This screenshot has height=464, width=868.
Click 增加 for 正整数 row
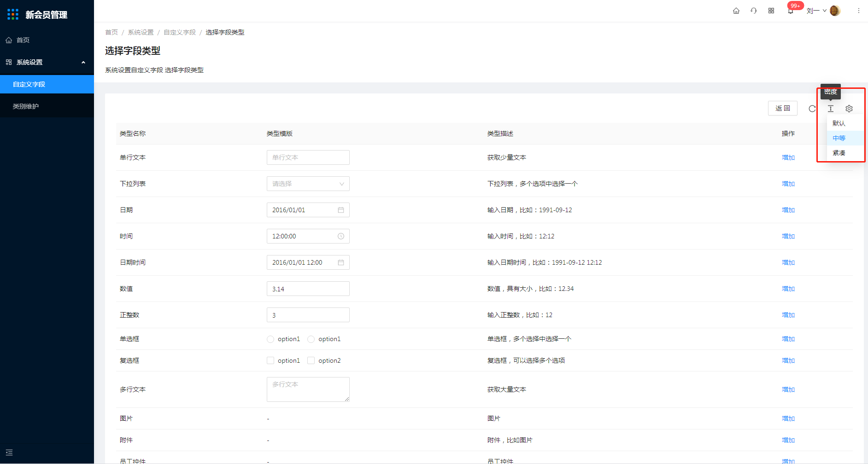click(788, 315)
